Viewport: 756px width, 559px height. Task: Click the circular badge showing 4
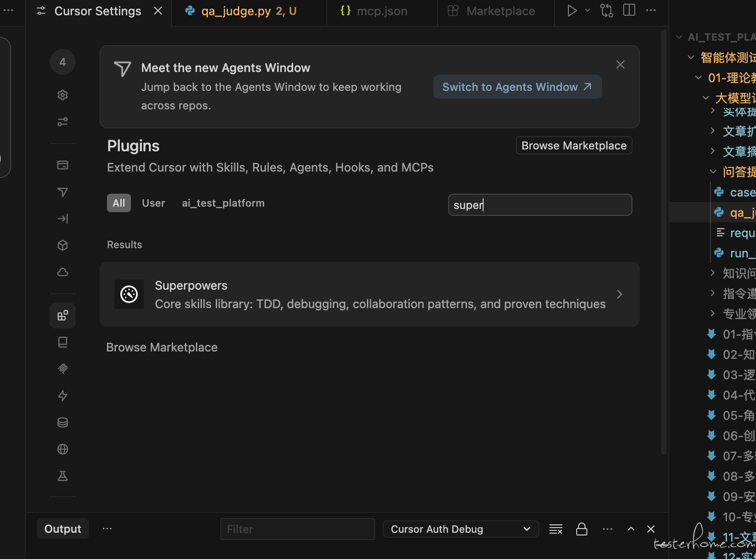(x=63, y=62)
